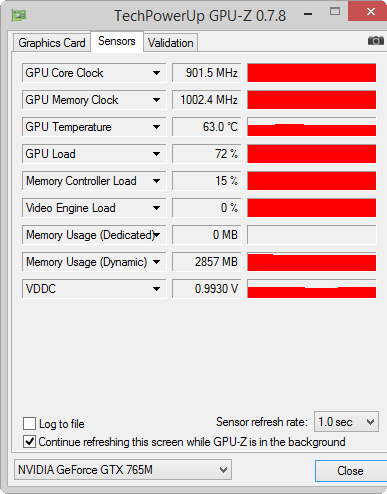This screenshot has width=387, height=494.
Task: Open the GPU Core Clock sensor dropdown
Action: 156,73
